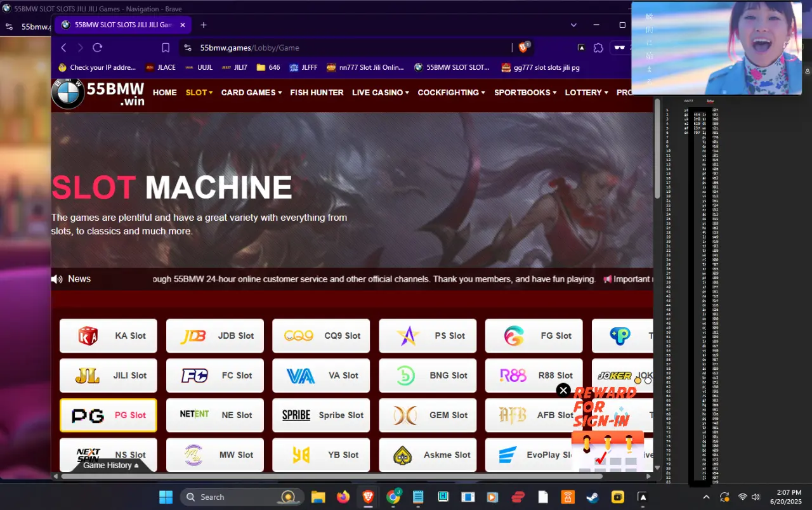
Task: Open the UUJL bookmark
Action: point(199,67)
